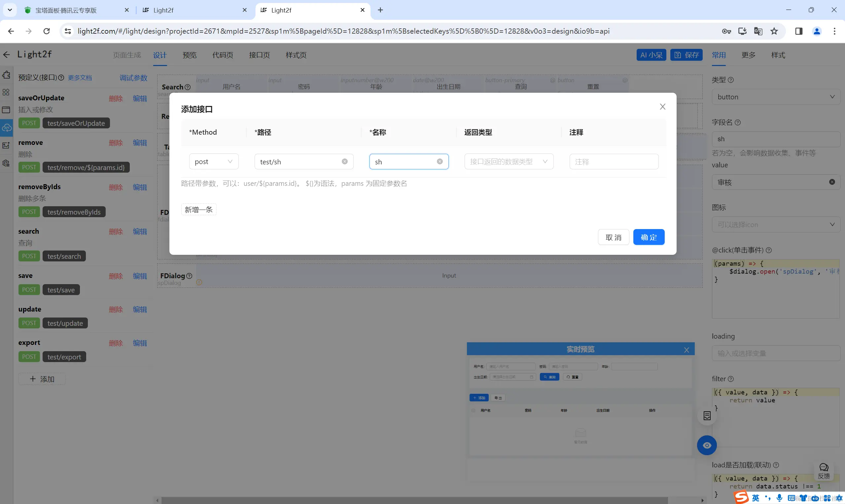Viewport: 845px width, 504px height.
Task: Save the design with 保存
Action: (x=686, y=55)
